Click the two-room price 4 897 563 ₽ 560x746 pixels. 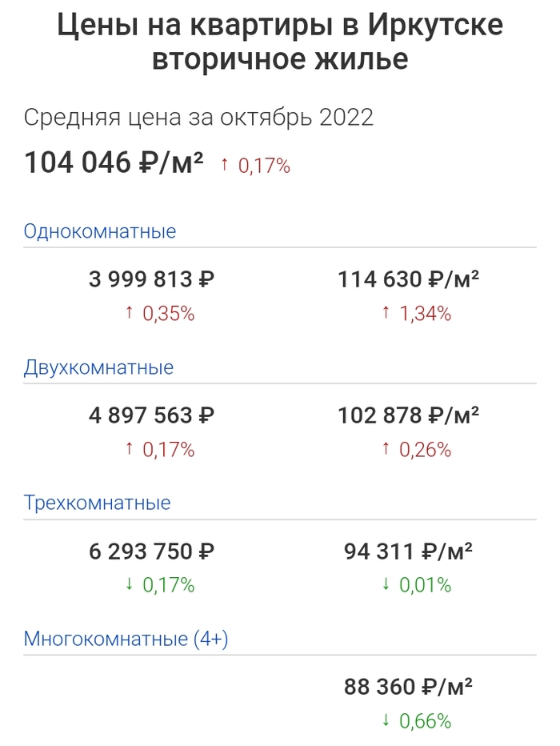coord(151,416)
